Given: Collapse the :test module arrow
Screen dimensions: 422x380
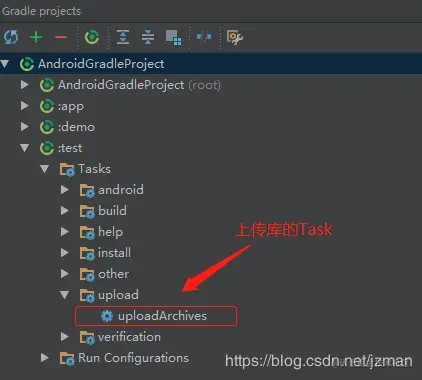Looking at the screenshot, I should pyautogui.click(x=25, y=148).
